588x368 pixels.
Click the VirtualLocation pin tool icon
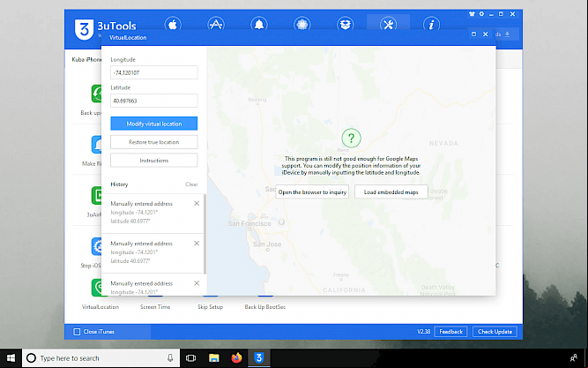click(96, 288)
